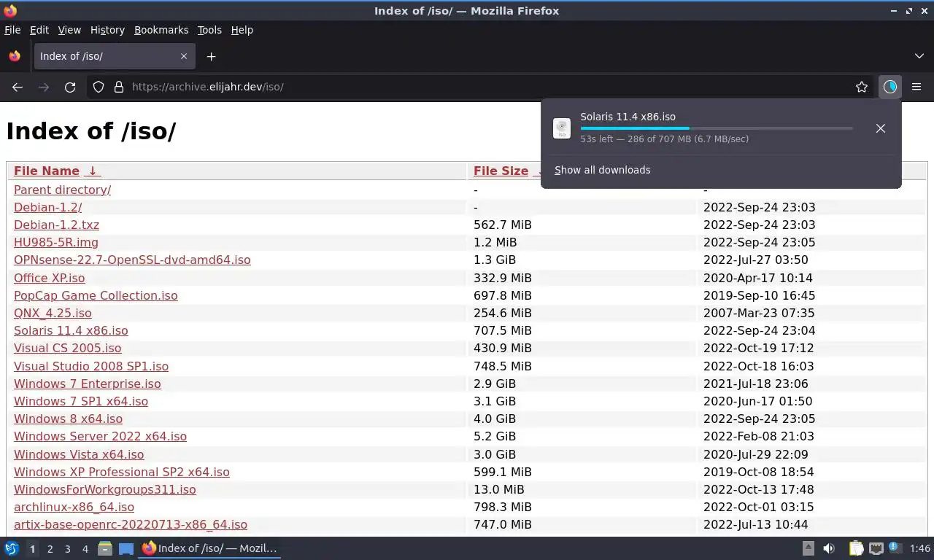Open the tracking protection shield panel
Viewport: 934px width, 560px height.
[x=99, y=87]
